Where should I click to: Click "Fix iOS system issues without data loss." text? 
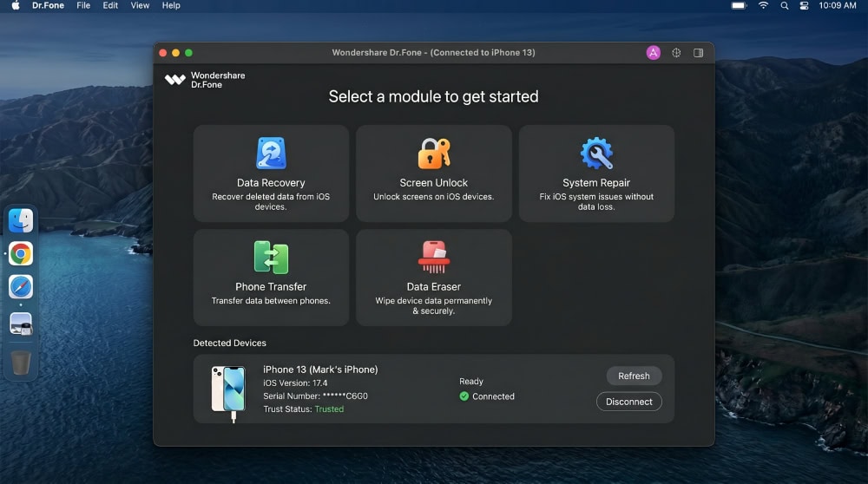[x=596, y=201]
